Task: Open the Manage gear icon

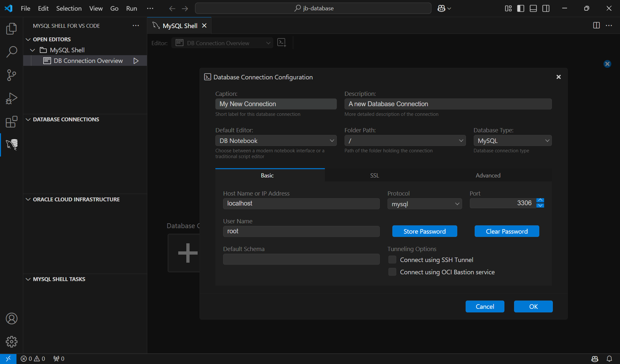Action: (x=12, y=342)
